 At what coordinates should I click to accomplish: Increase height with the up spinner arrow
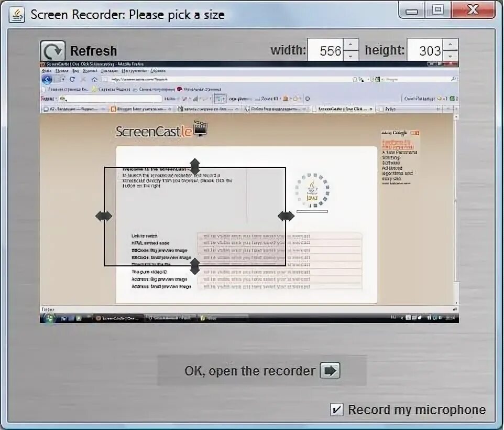click(x=451, y=44)
